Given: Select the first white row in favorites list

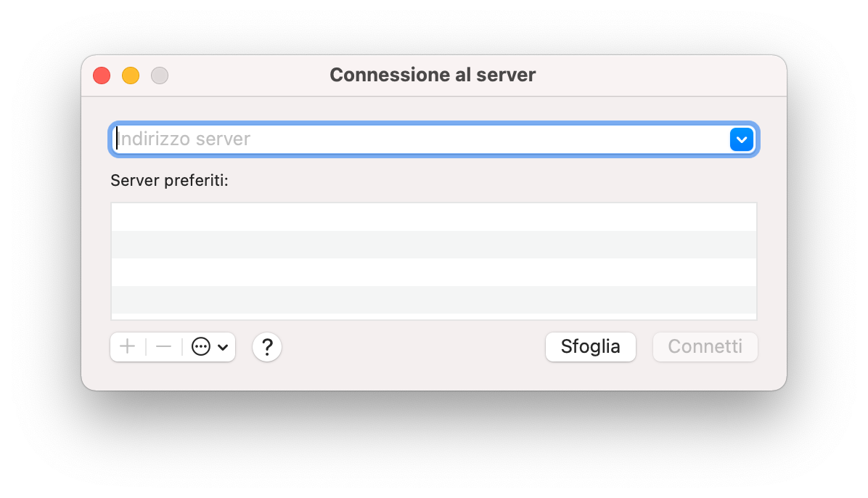Looking at the screenshot, I should [x=433, y=217].
